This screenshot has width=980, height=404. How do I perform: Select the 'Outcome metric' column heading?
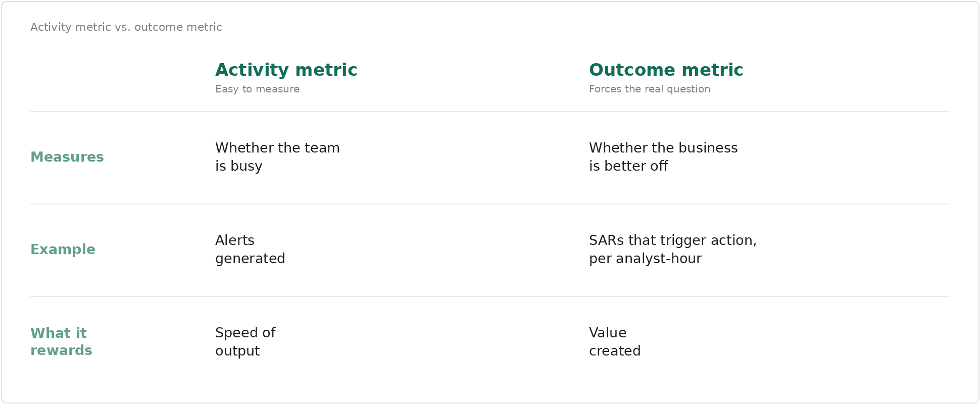tap(666, 70)
